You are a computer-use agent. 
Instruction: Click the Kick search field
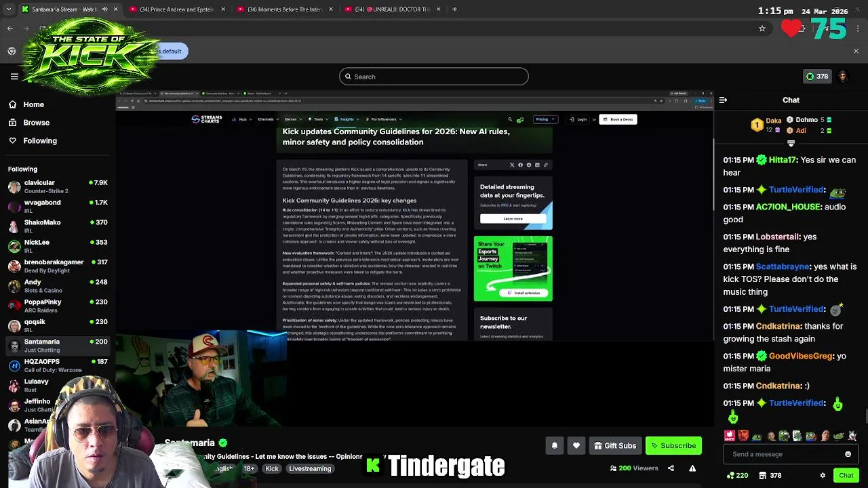(x=434, y=77)
